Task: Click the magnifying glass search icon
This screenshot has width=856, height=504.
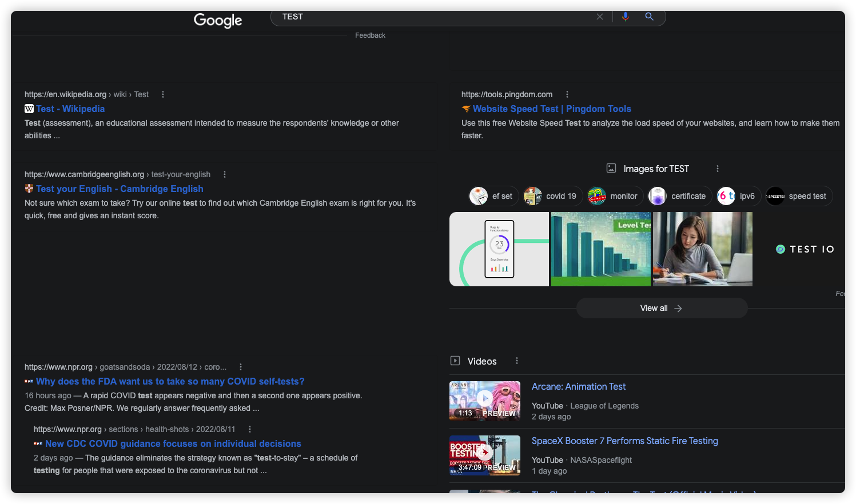Action: (x=650, y=17)
